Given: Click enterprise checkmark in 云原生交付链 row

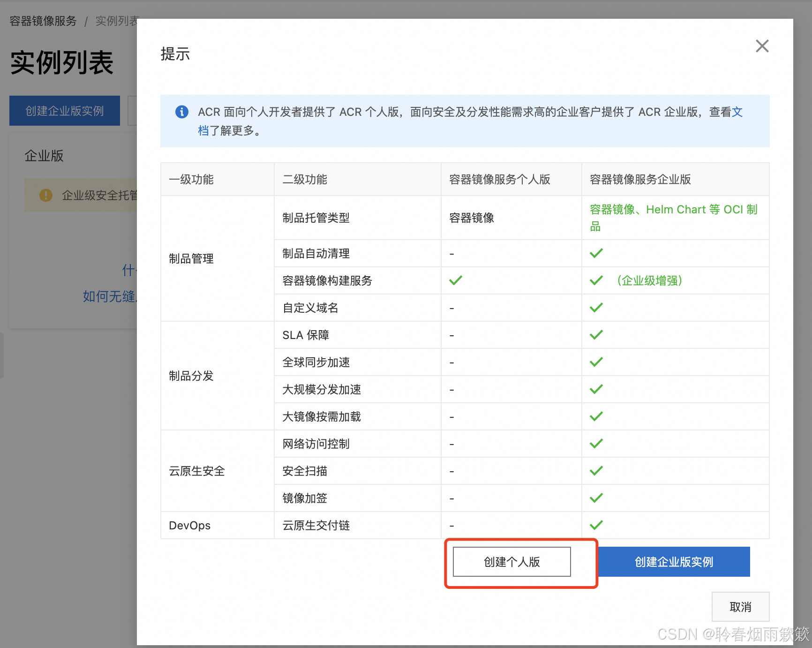Looking at the screenshot, I should (x=596, y=525).
